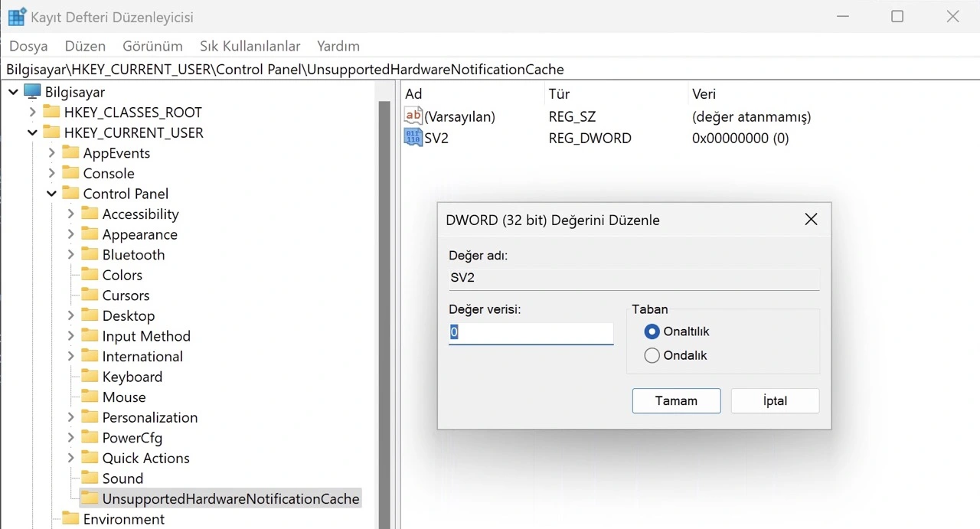980x529 pixels.
Task: Expand the Personalization key arrow
Action: click(x=70, y=417)
